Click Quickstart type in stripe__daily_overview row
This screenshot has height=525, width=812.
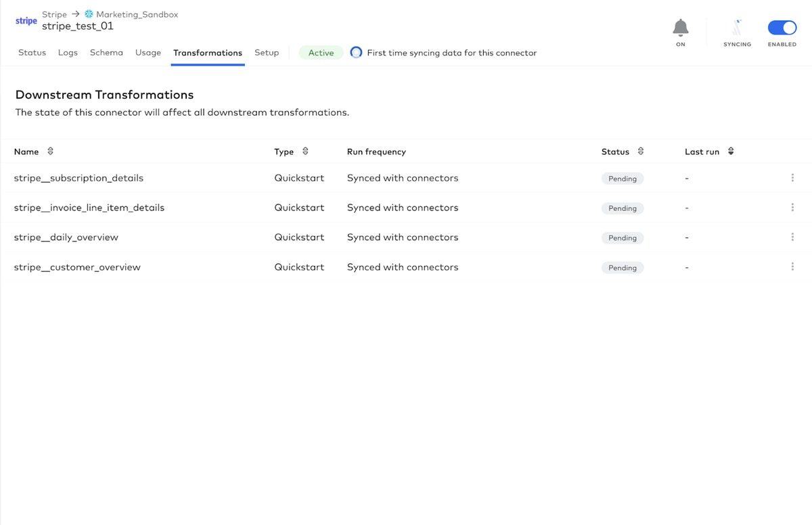click(299, 237)
